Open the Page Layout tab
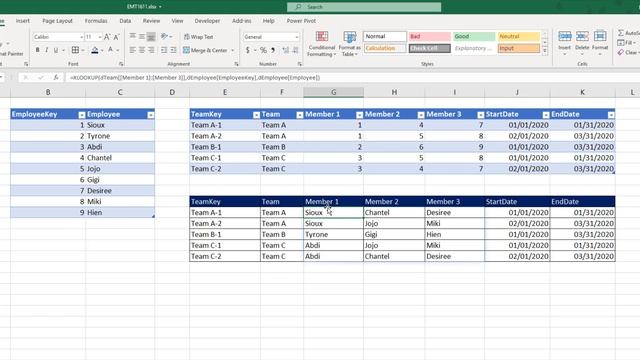The image size is (640, 360). point(57,21)
